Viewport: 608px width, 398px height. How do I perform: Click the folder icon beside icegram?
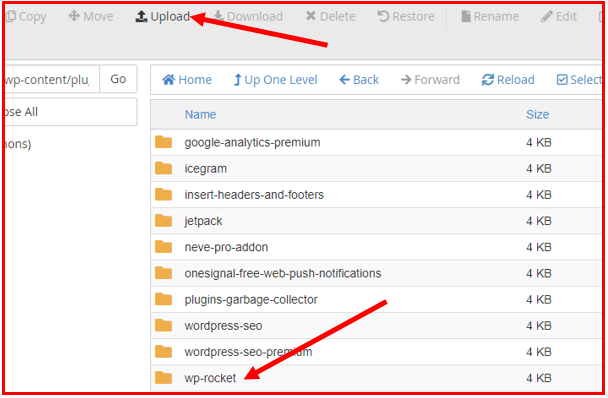coord(163,168)
